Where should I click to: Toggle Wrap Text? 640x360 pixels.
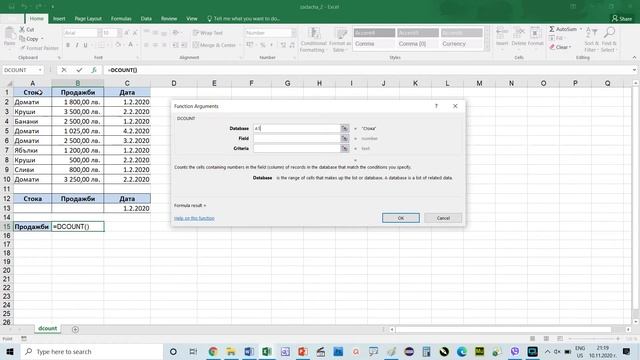click(208, 33)
